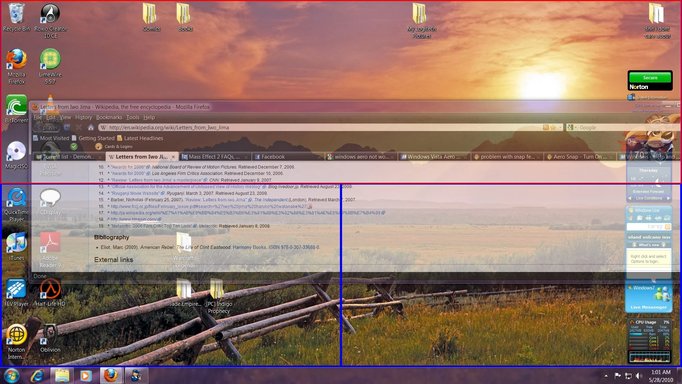This screenshot has height=384, width=682.
Task: Open the My Logitech Pictures folder
Action: pos(421,20)
